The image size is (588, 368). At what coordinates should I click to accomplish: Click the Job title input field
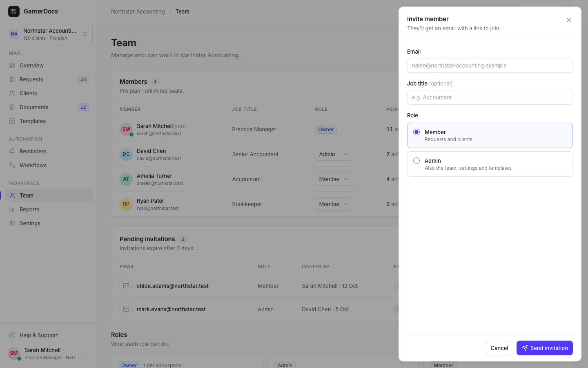tap(490, 97)
